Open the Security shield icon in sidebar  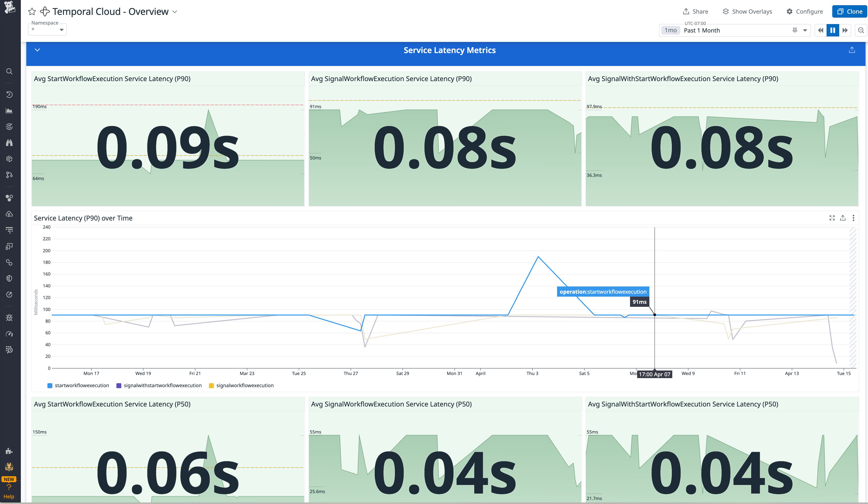pos(9,278)
